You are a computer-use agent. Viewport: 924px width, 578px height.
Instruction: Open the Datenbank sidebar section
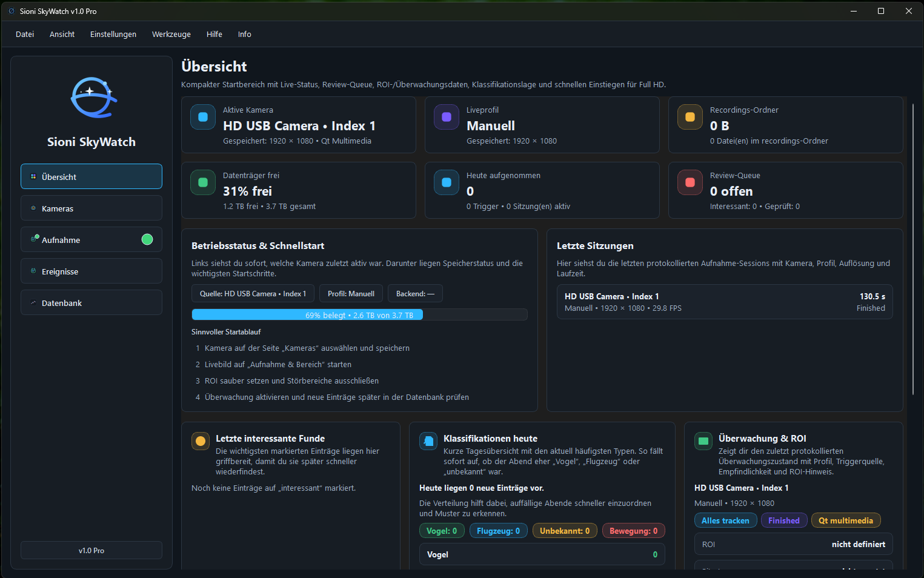coord(91,303)
